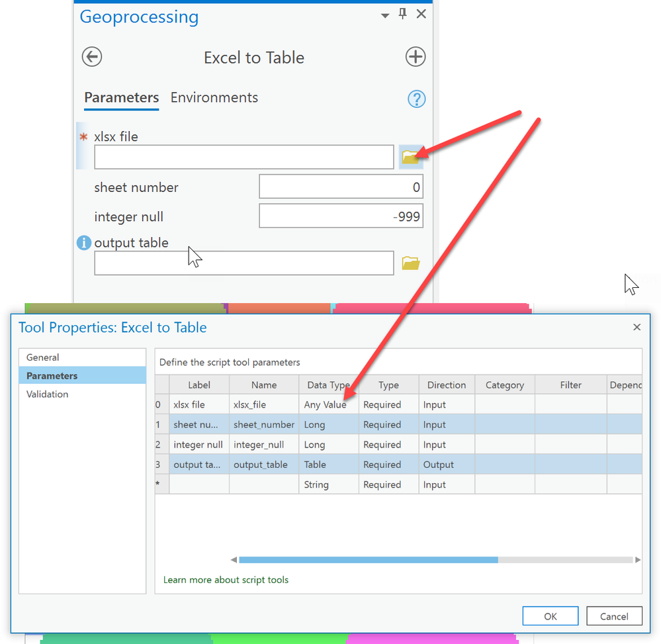Select the 'String' data type cell in new row
The image size is (661, 644).
pos(329,484)
